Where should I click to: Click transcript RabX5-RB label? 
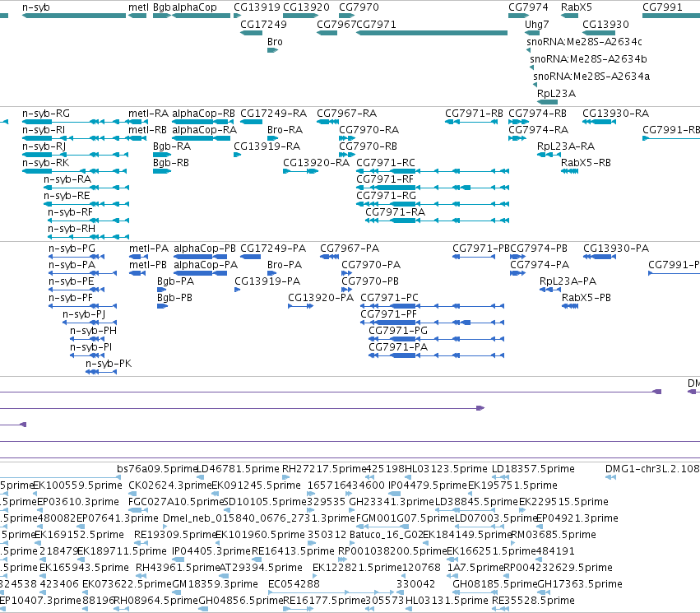click(586, 163)
